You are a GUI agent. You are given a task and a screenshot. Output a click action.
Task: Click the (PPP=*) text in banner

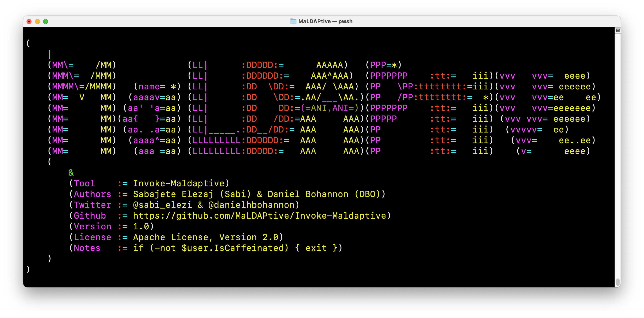tap(383, 65)
